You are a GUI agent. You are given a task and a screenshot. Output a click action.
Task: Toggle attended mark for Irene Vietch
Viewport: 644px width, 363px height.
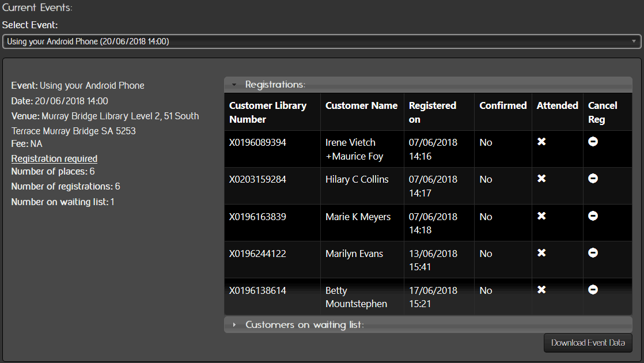click(541, 142)
